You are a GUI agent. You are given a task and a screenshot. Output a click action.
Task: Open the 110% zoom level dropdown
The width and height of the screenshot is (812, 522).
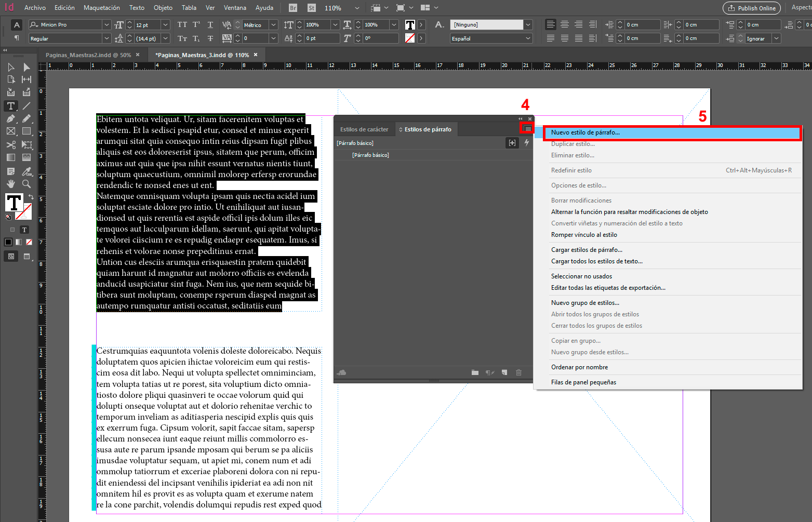tap(356, 8)
